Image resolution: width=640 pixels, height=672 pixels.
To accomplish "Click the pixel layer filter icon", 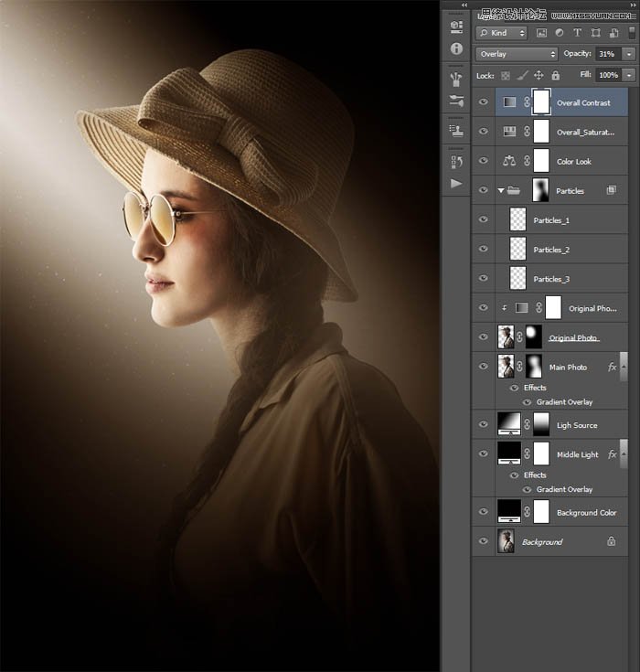I will [541, 33].
